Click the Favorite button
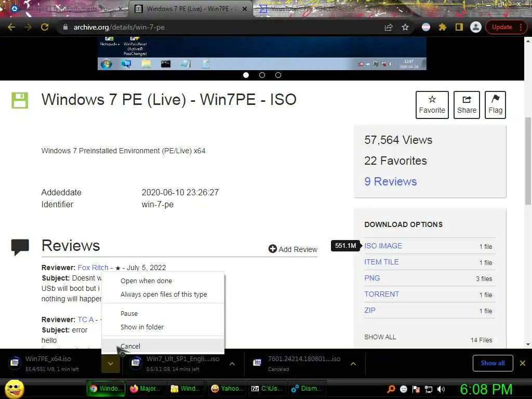Viewport: 532px width, 399px height. 432,105
